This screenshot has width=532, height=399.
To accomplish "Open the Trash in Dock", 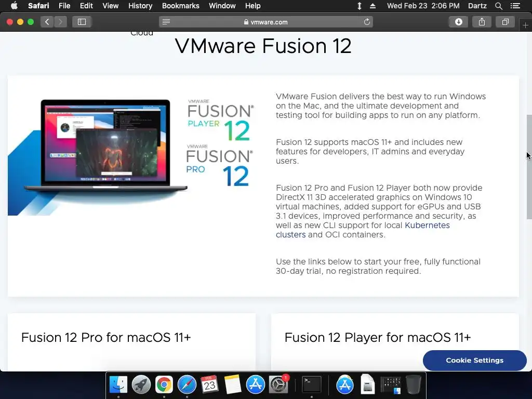I will click(413, 384).
